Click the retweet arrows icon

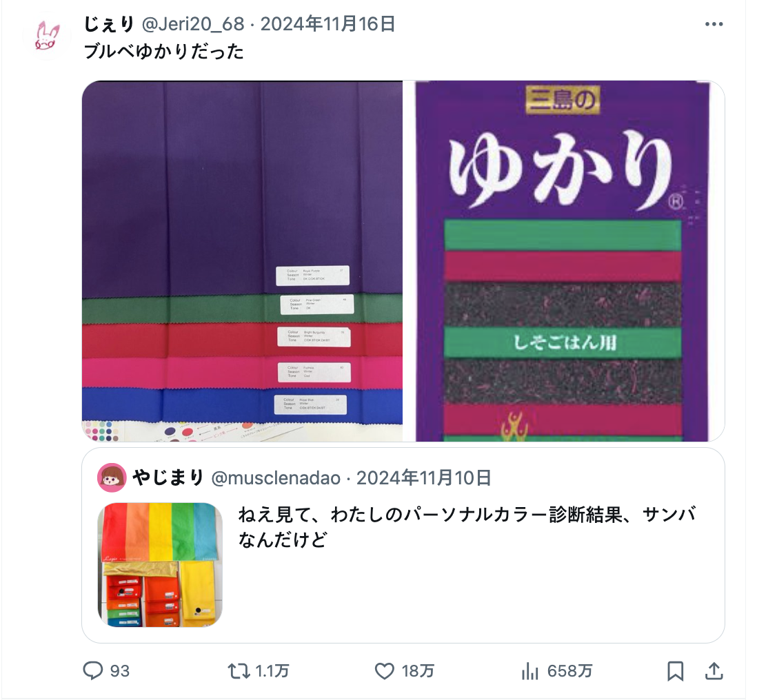pos(239,670)
